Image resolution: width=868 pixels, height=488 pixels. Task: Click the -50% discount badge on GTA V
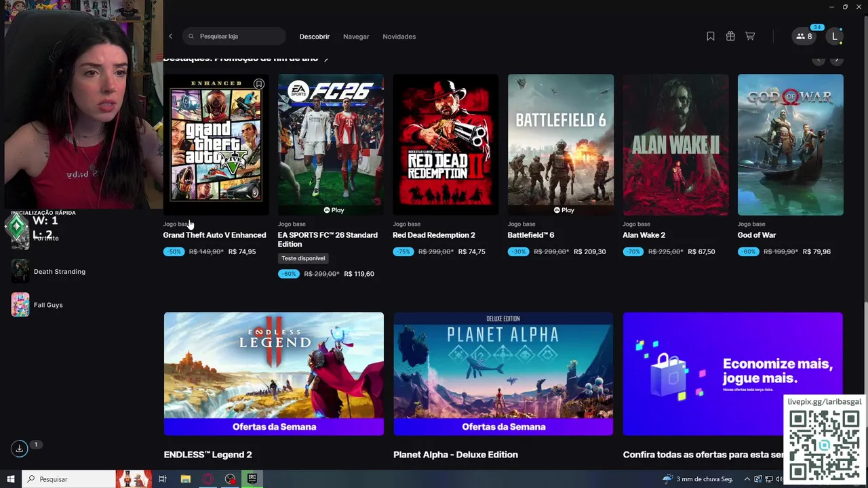(x=174, y=251)
